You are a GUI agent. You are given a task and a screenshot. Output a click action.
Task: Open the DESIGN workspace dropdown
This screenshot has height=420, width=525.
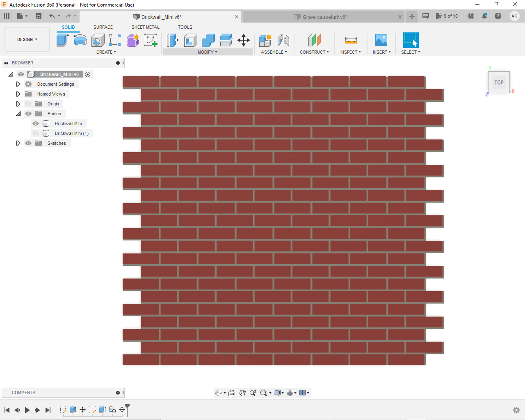tap(27, 39)
